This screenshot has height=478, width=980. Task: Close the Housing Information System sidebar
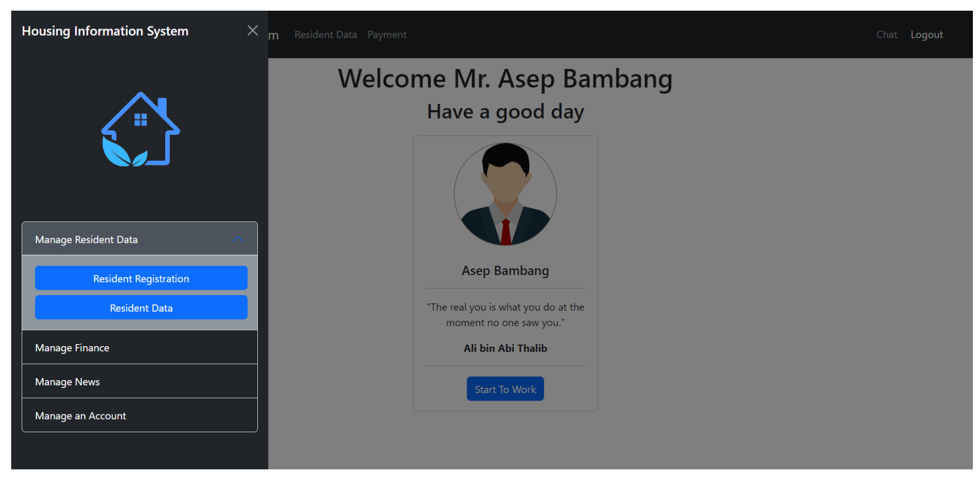[x=252, y=31]
